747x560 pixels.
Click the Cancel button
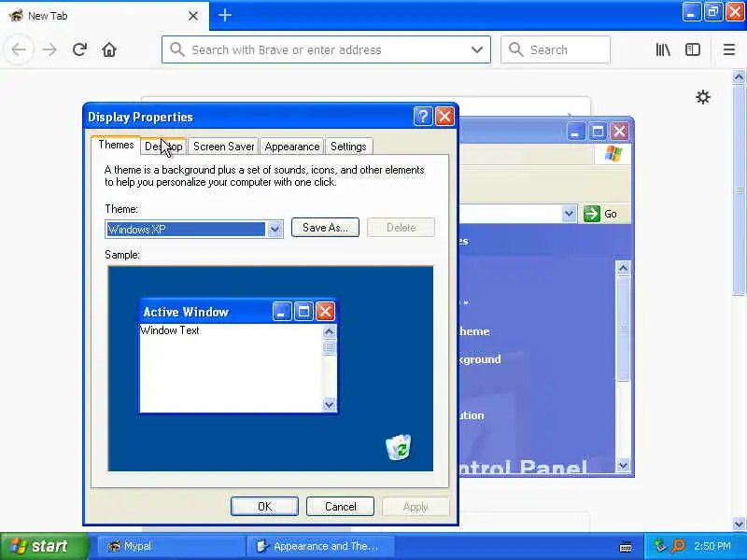click(x=340, y=506)
